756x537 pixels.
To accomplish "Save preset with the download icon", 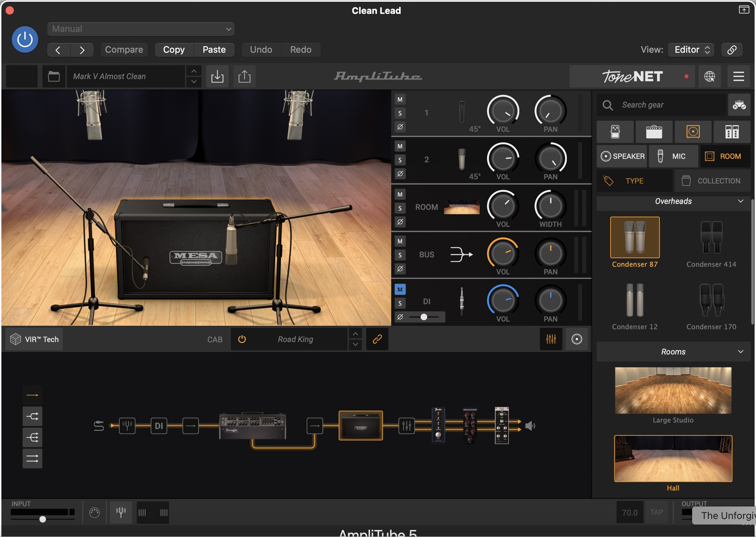I will [x=217, y=76].
